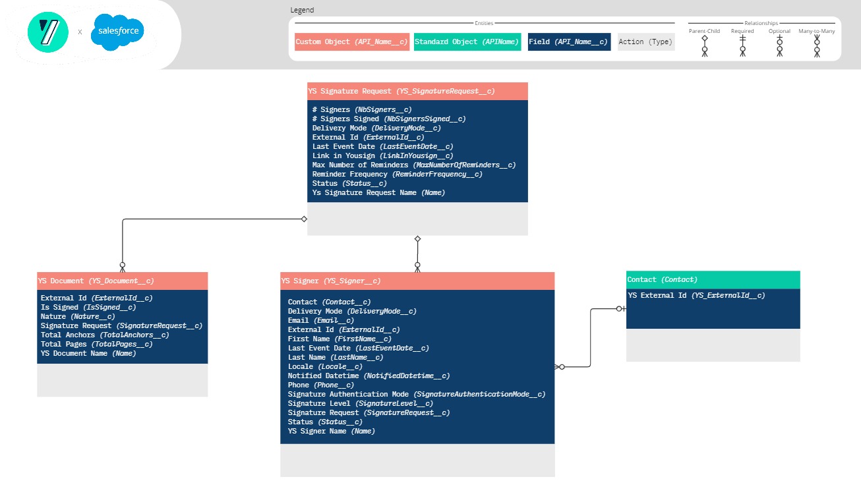Click Last Event Date in Signature Request
This screenshot has height=504, width=861.
click(x=382, y=146)
